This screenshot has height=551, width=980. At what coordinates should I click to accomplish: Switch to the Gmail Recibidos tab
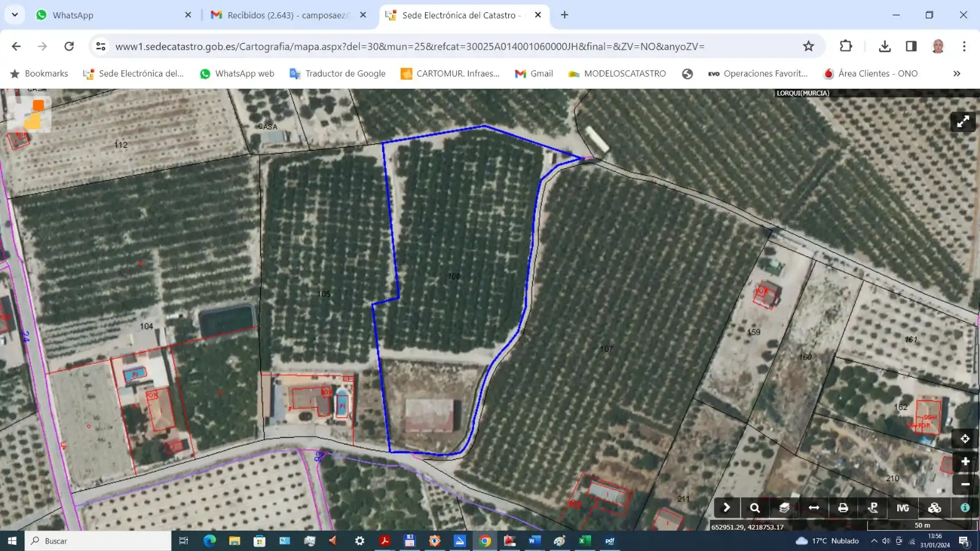pyautogui.click(x=288, y=15)
